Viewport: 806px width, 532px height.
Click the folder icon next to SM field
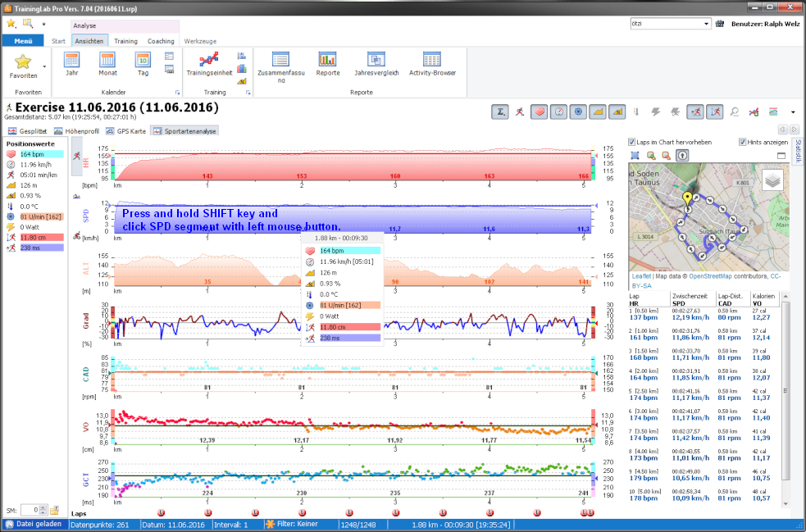pyautogui.click(x=54, y=510)
